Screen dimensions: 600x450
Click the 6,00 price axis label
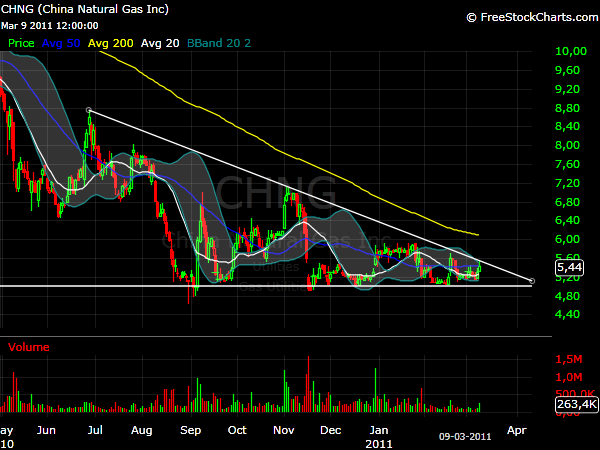click(x=567, y=239)
